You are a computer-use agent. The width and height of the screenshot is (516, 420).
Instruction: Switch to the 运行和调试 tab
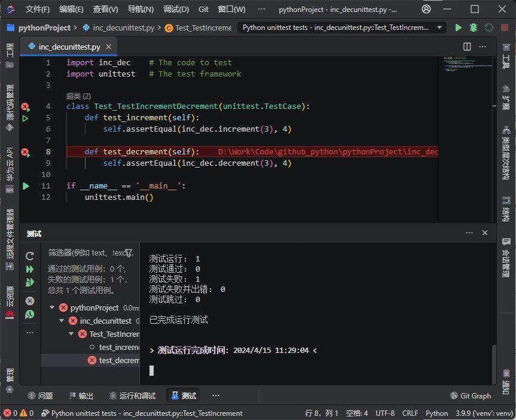tap(135, 395)
